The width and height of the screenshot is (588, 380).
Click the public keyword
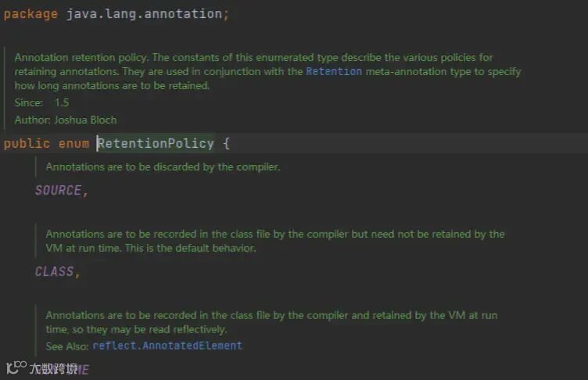click(x=27, y=143)
